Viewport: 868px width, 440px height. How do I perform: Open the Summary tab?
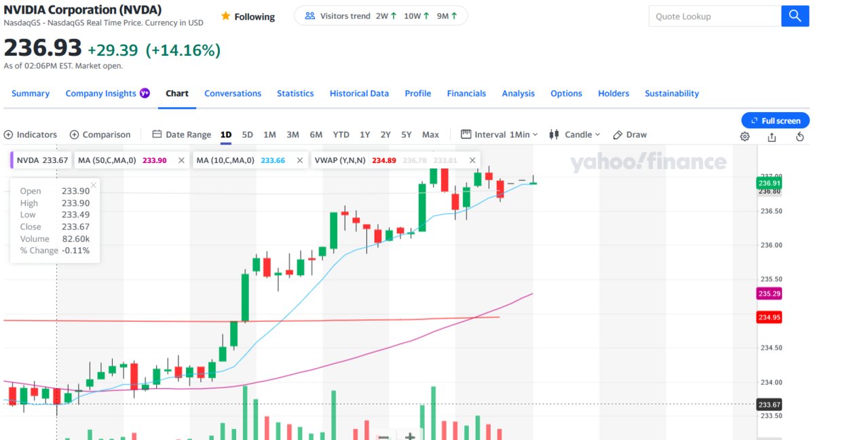31,94
